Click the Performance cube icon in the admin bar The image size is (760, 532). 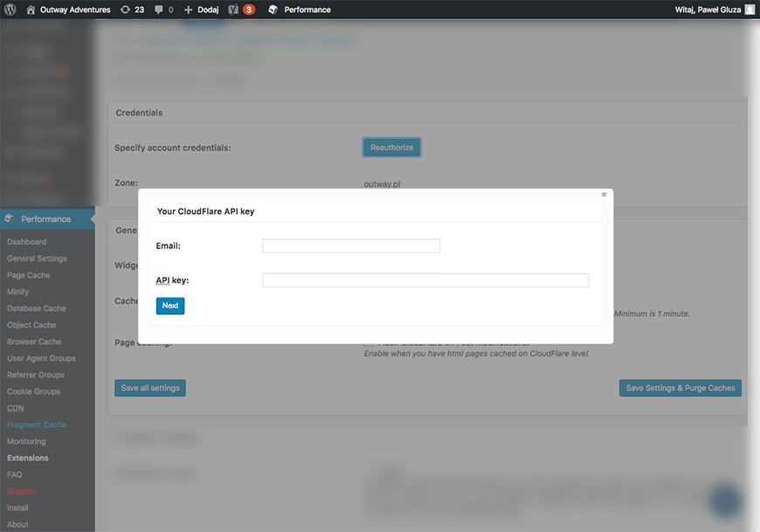[273, 10]
